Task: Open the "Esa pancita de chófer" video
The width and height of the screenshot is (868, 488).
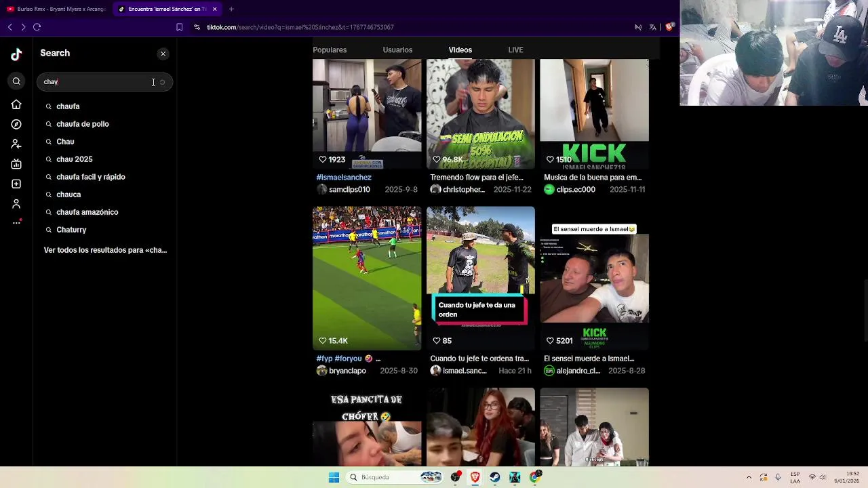Action: 367,427
